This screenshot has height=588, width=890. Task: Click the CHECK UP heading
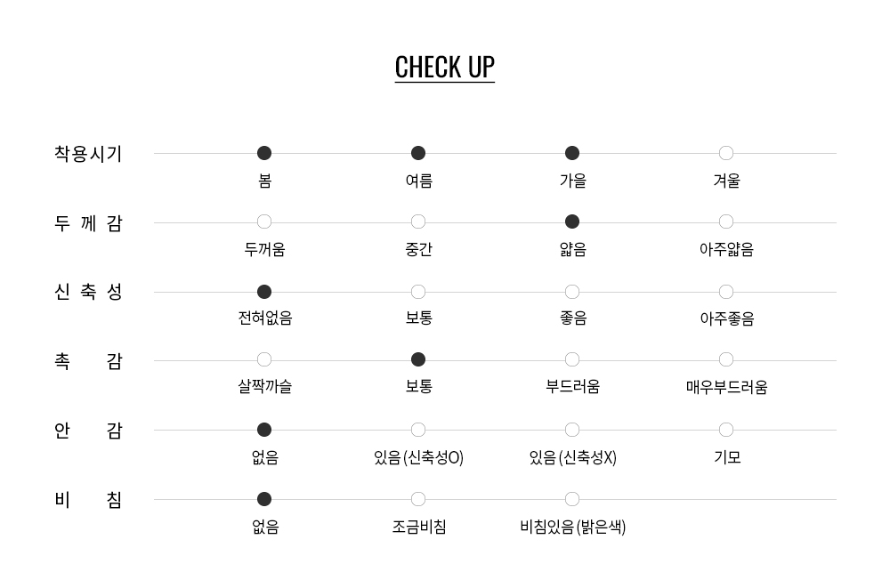tap(445, 68)
